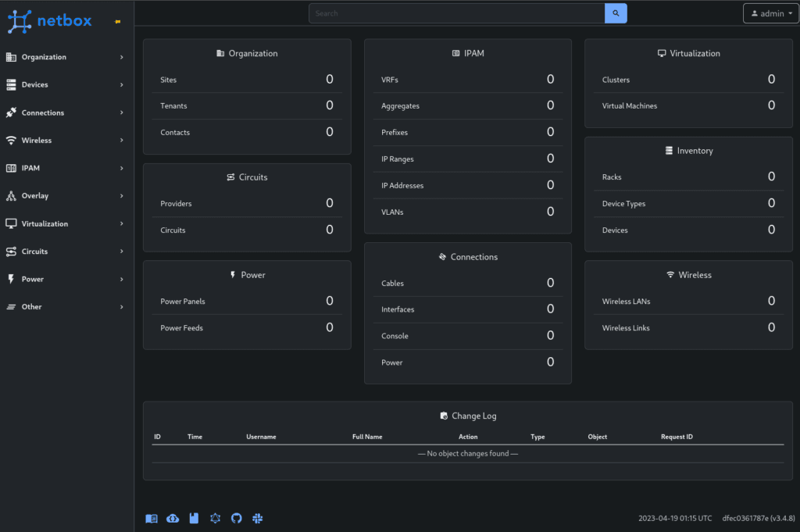Click the NetBox logo
The height and width of the screenshot is (532, 800).
50,21
